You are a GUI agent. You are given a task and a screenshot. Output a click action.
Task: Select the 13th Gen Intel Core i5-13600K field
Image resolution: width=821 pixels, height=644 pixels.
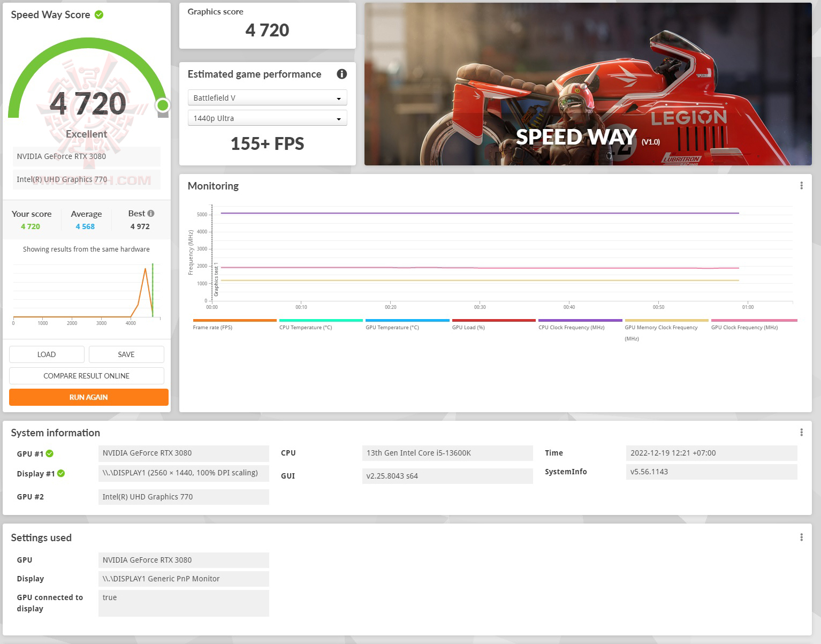point(447,453)
